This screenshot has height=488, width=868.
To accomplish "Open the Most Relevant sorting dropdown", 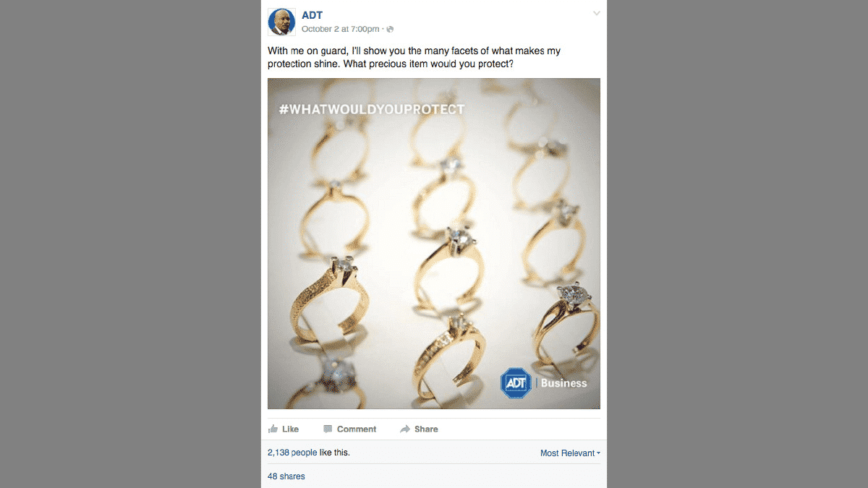I will pyautogui.click(x=567, y=453).
